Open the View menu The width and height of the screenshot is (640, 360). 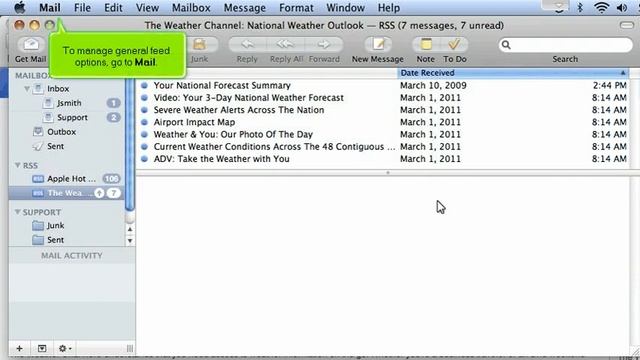click(x=147, y=7)
